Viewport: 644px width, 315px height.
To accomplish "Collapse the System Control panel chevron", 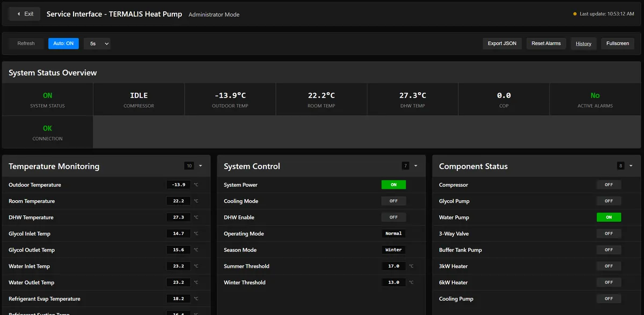I will coord(415,166).
